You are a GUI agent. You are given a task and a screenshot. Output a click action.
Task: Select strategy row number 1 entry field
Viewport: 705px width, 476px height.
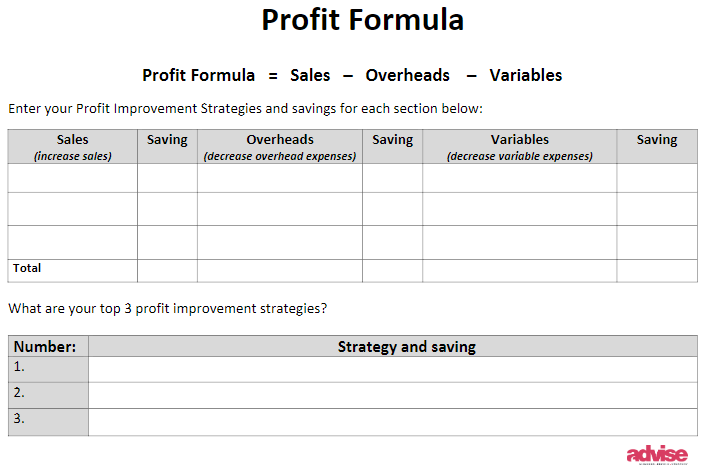click(393, 369)
